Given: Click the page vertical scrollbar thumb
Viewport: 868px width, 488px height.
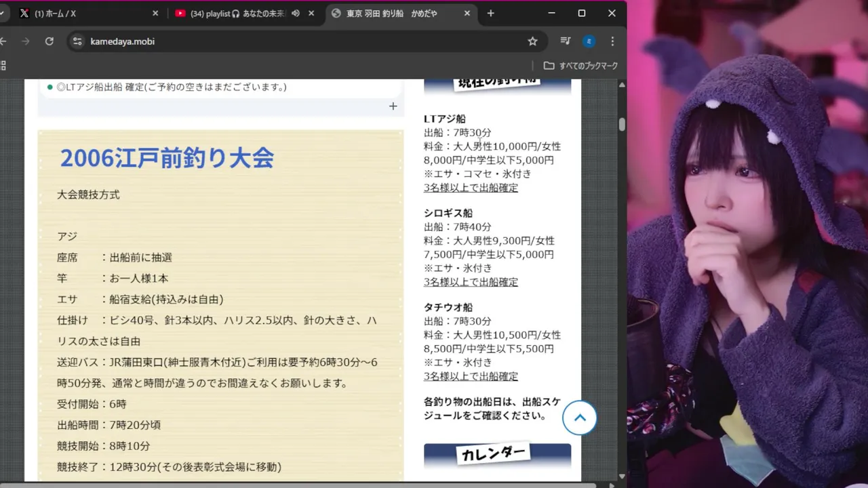Looking at the screenshot, I should (x=622, y=124).
